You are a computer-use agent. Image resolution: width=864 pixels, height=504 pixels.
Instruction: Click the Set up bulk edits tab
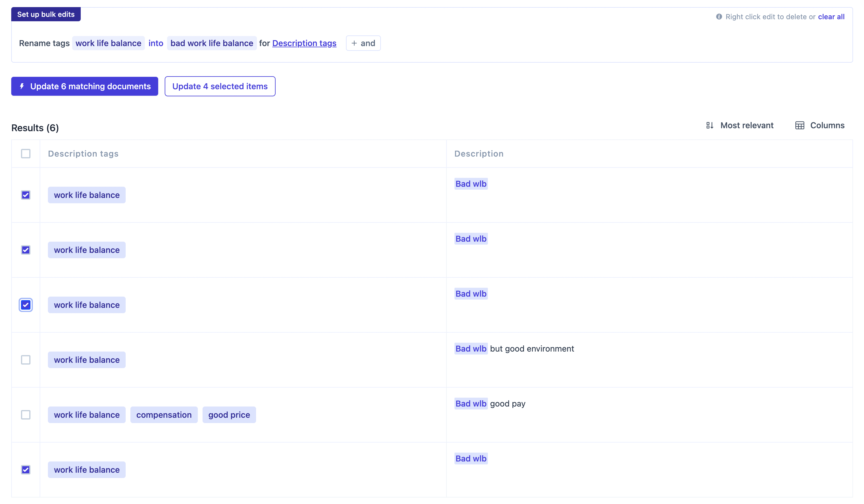46,14
